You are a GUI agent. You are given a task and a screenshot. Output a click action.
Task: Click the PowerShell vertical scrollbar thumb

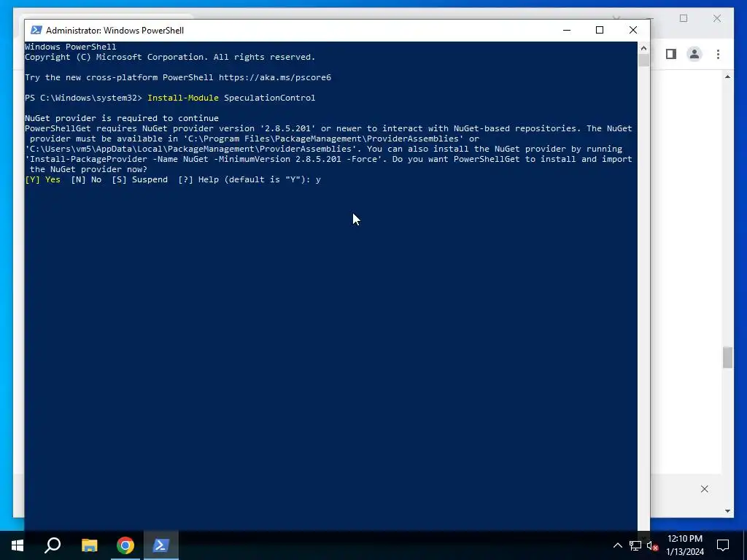point(643,61)
